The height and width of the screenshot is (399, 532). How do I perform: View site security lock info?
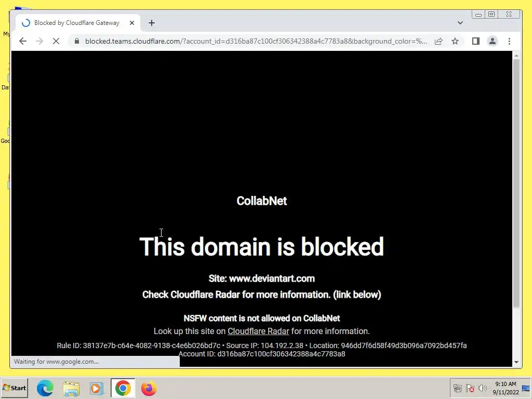point(77,41)
